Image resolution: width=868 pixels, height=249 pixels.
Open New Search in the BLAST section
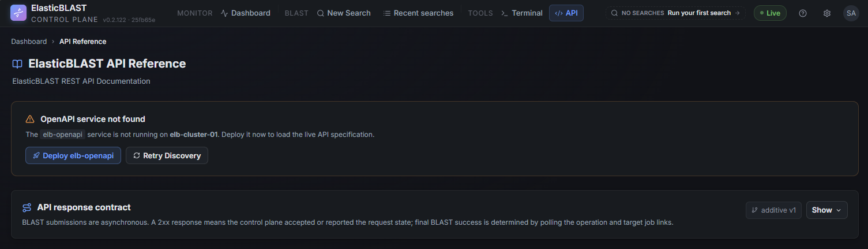(x=344, y=13)
